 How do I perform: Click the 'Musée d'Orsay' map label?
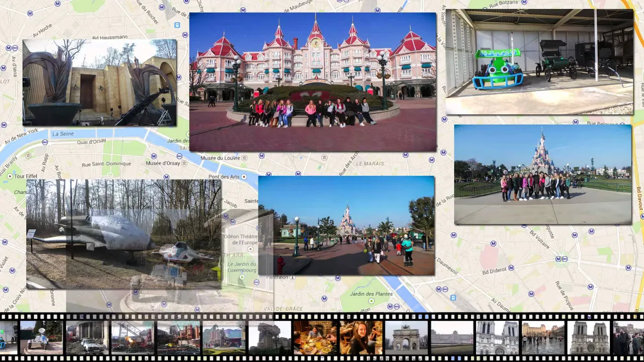pos(163,163)
